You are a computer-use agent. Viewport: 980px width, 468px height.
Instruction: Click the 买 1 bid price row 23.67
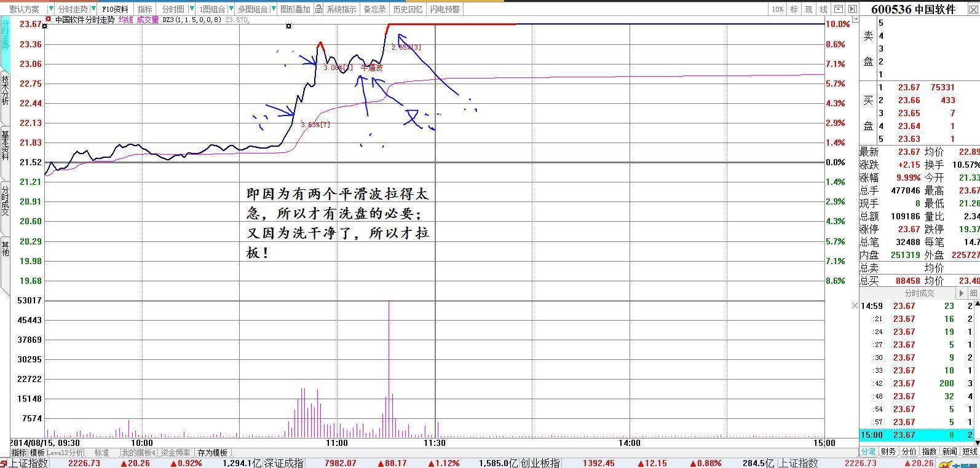tap(909, 88)
